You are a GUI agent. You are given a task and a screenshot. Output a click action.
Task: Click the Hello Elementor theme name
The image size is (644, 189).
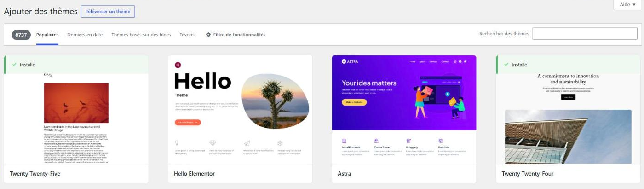coord(194,174)
